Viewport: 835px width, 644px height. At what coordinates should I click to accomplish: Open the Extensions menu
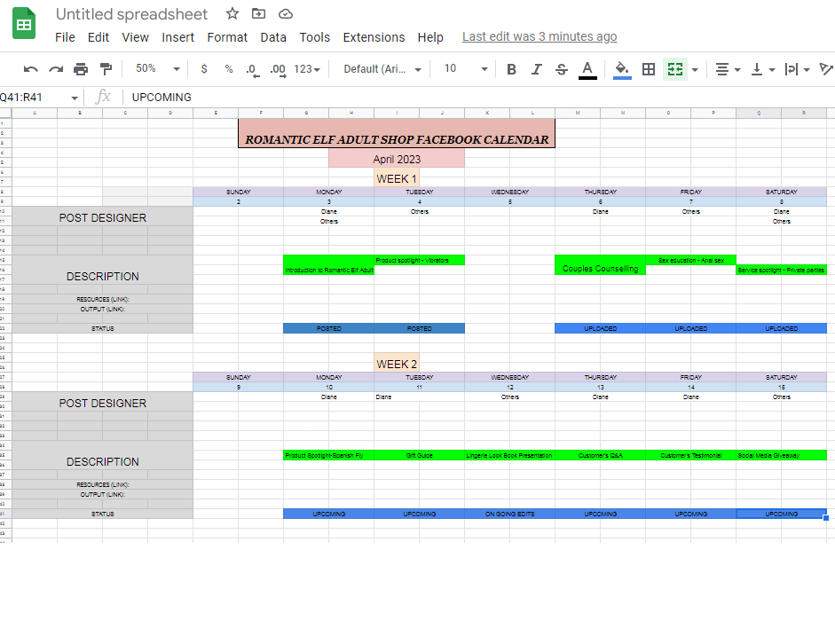374,37
